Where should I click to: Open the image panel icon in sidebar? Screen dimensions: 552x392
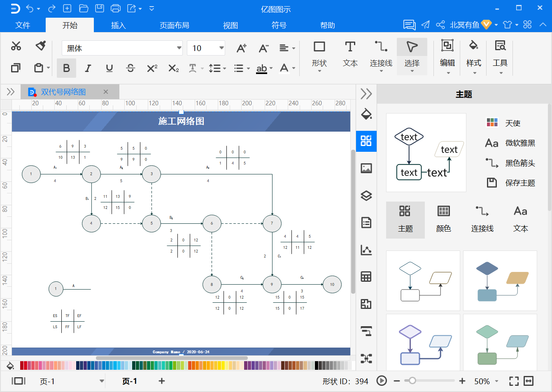coord(366,168)
